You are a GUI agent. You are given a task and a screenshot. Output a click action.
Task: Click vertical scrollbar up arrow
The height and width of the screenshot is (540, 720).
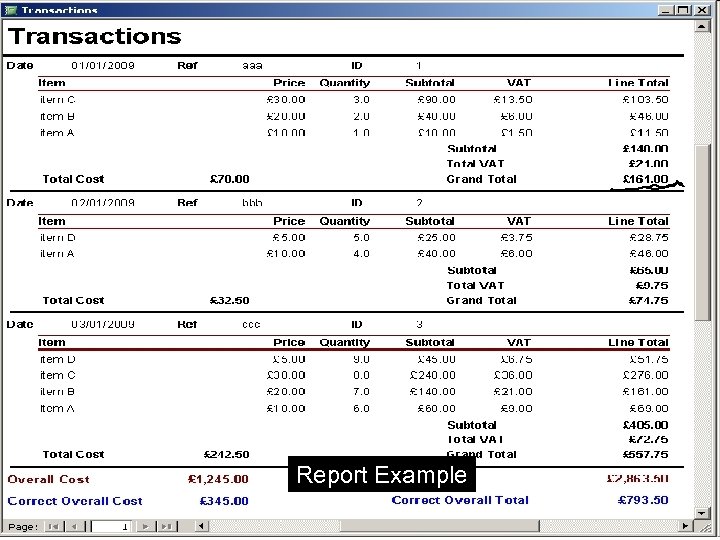point(702,26)
